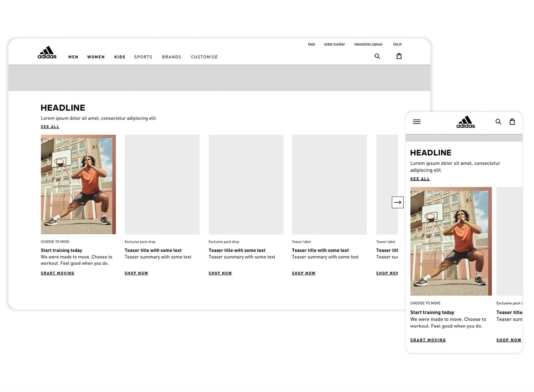Open the WOMEN navigation menu
Image resolution: width=534 pixels, height=392 pixels.
96,57
